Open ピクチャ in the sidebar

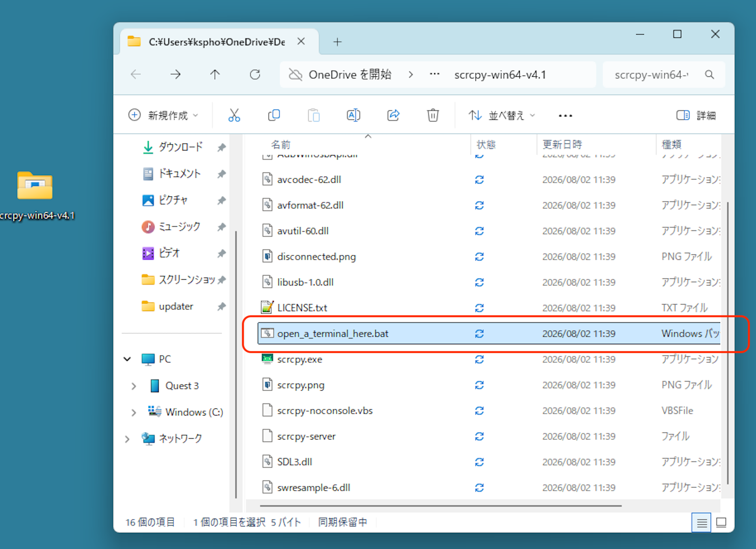click(x=173, y=200)
